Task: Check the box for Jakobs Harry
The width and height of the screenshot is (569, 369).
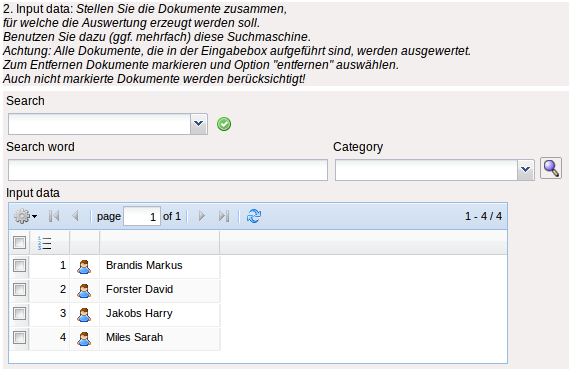Action: click(19, 313)
